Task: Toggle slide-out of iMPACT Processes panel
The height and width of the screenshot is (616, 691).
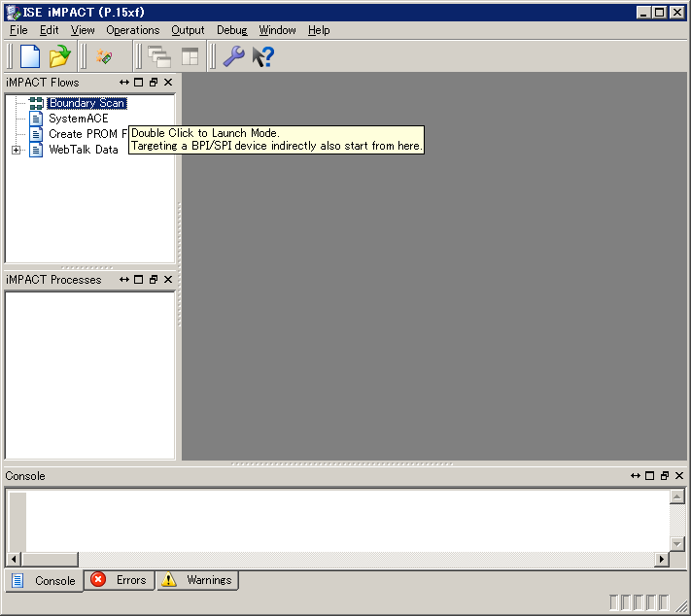Action: point(124,280)
